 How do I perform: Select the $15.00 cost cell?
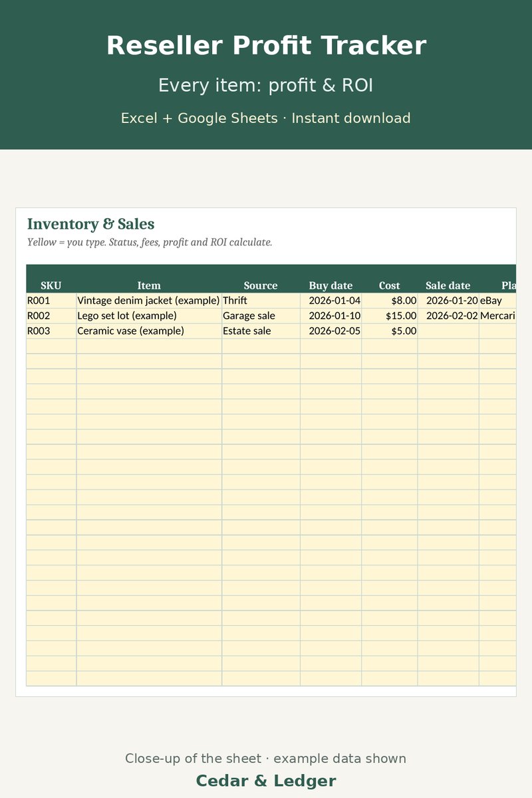point(390,316)
